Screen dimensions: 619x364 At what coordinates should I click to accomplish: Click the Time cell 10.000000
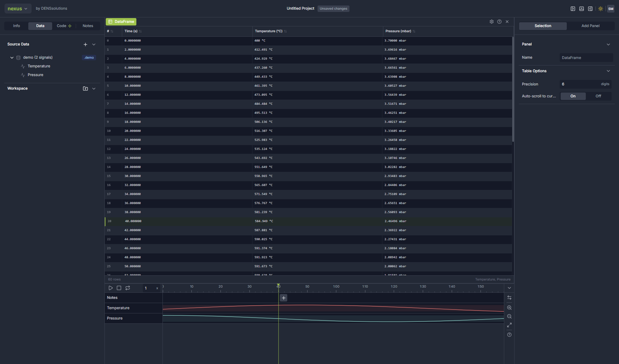133,86
